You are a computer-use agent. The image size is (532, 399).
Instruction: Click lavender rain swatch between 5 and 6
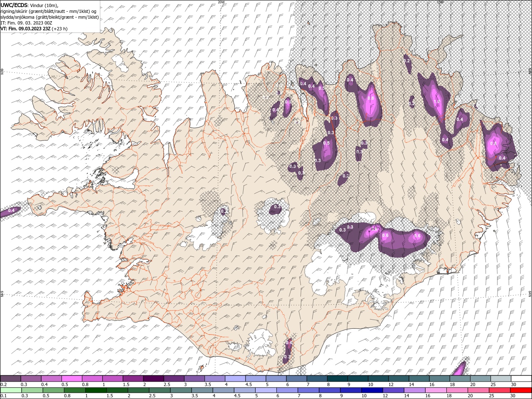click(266, 390)
